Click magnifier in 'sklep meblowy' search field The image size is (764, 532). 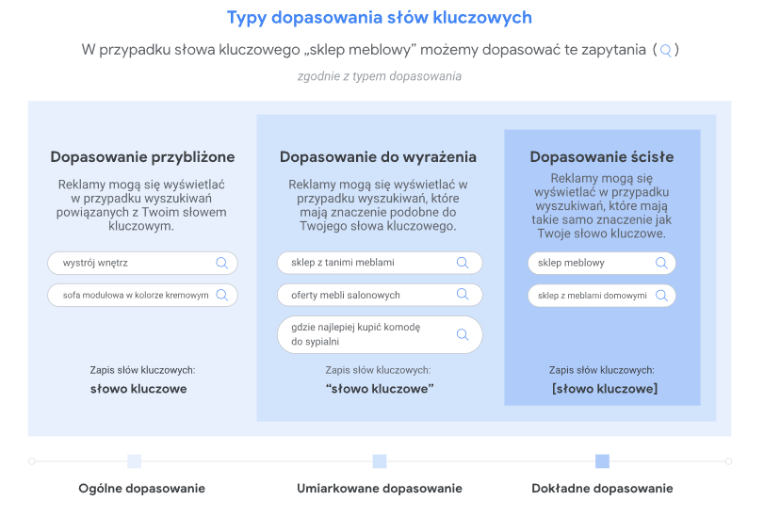pyautogui.click(x=661, y=263)
